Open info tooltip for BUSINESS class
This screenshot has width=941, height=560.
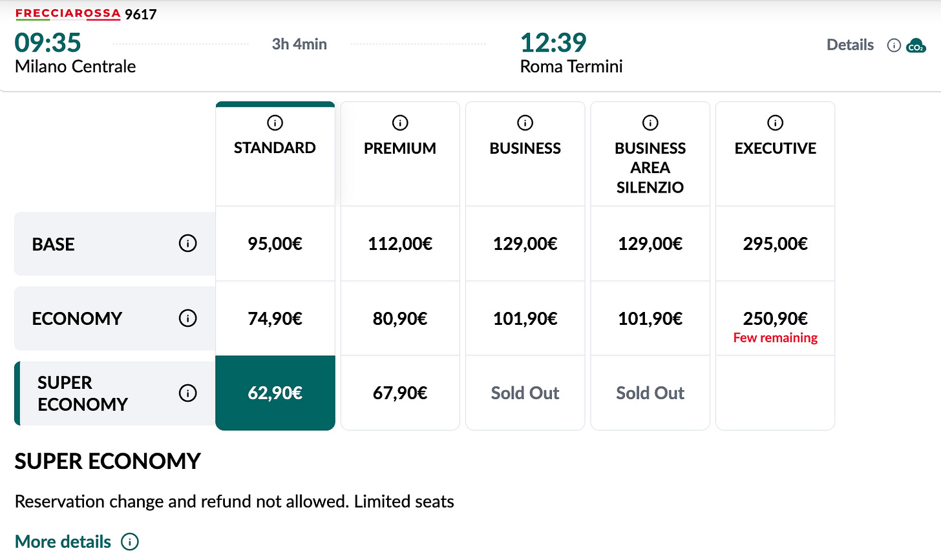point(525,122)
